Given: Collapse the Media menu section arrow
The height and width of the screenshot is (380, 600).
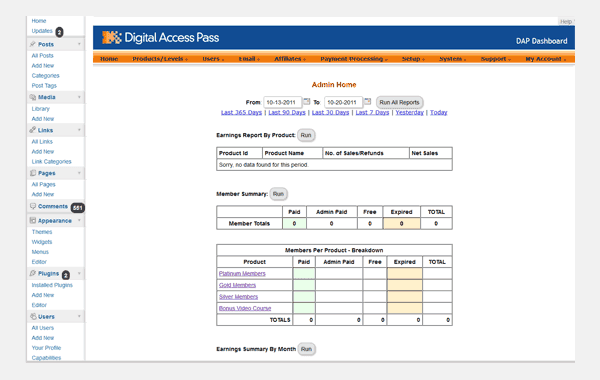Looking at the screenshot, I should pos(79,97).
